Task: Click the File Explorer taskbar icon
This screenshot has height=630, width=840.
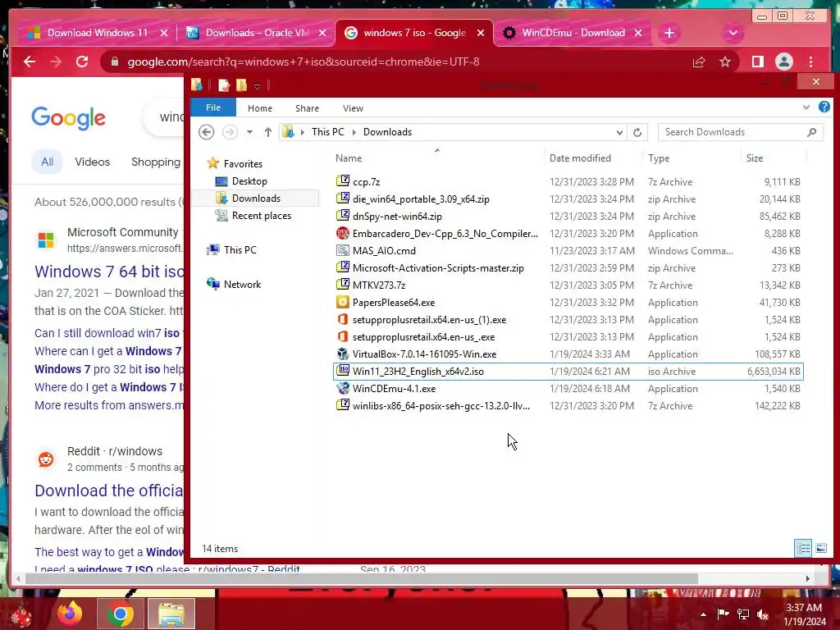Action: [171, 614]
